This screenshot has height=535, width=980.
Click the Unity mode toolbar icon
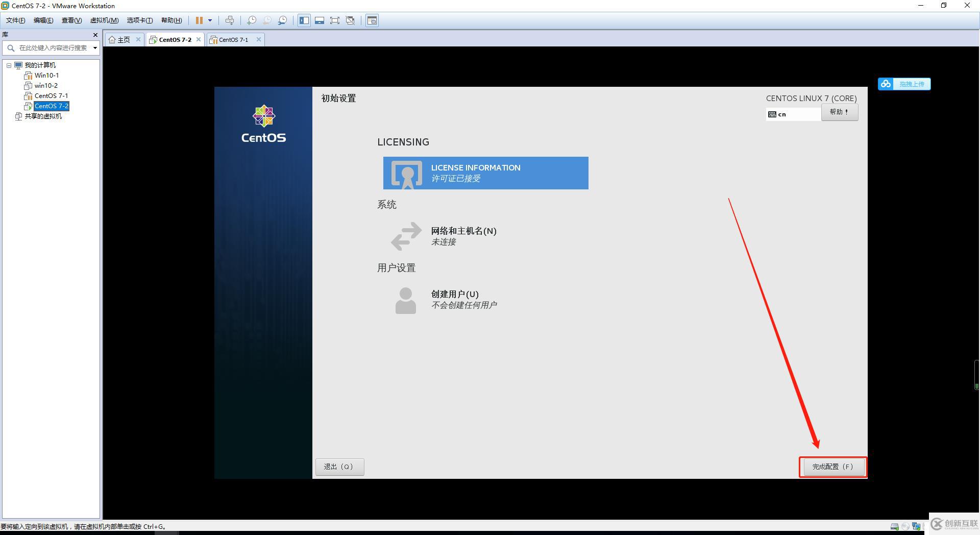coord(350,20)
